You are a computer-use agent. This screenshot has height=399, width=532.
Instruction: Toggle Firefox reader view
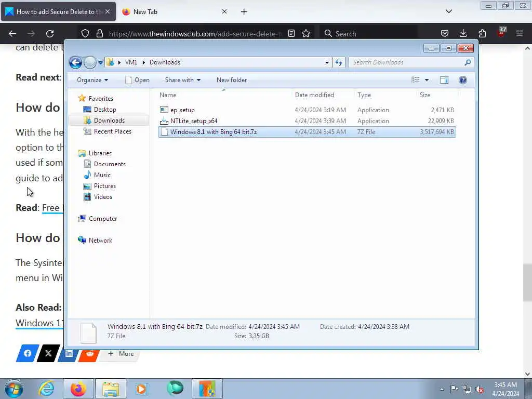click(x=291, y=34)
